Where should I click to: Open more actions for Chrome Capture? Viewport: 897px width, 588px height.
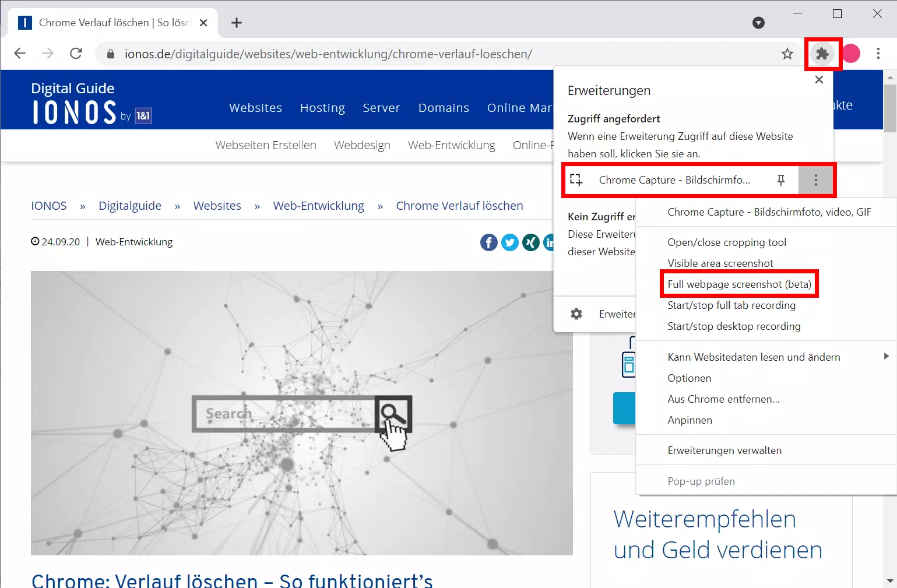pos(815,180)
